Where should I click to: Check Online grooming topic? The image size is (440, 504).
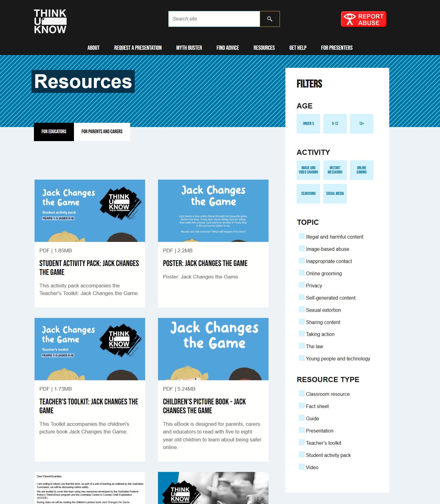(x=302, y=273)
